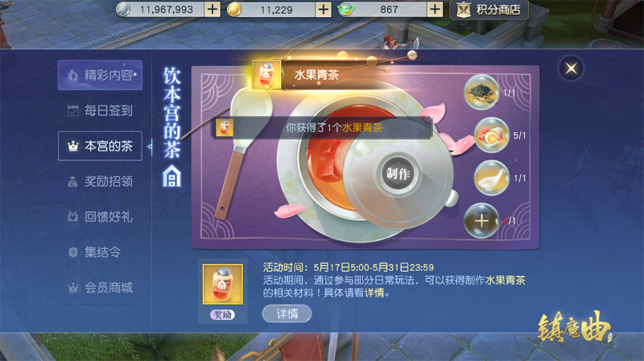Close the event panel with X
This screenshot has width=644, height=361.
click(x=571, y=68)
